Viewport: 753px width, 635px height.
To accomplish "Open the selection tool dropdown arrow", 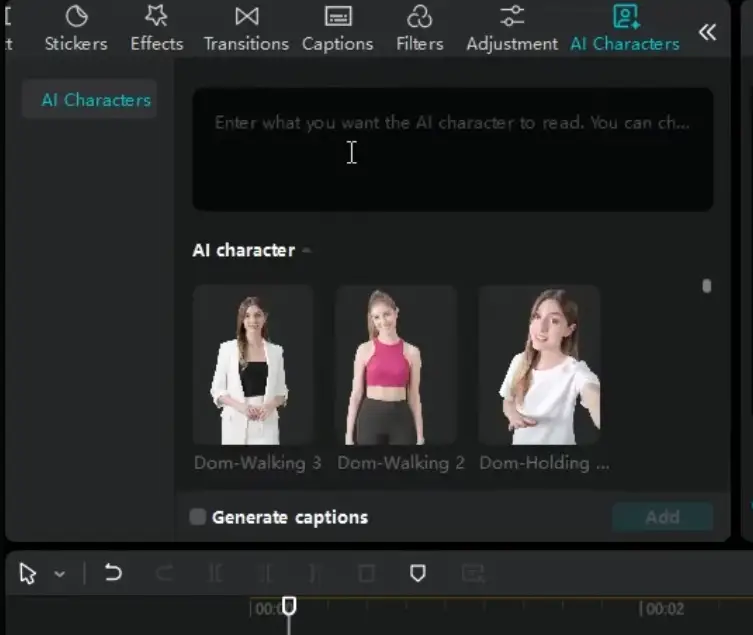I will (x=60, y=574).
